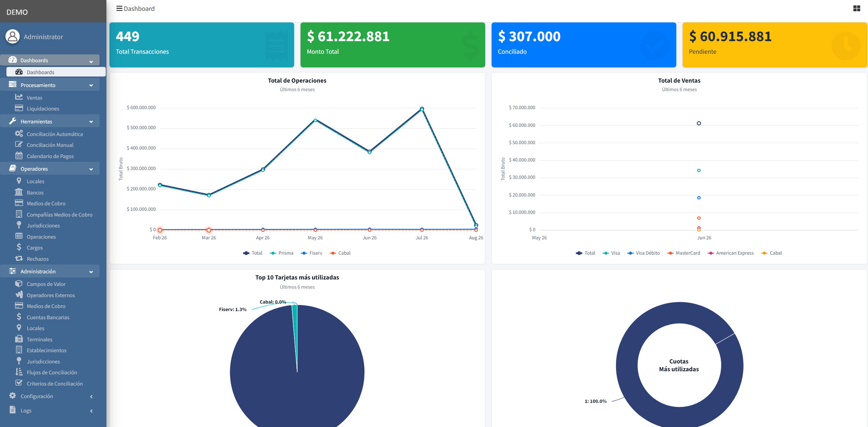Screen dimensions: 868x427
Task: Click the Cuentas Bancarias dollar icon
Action: [x=19, y=317]
